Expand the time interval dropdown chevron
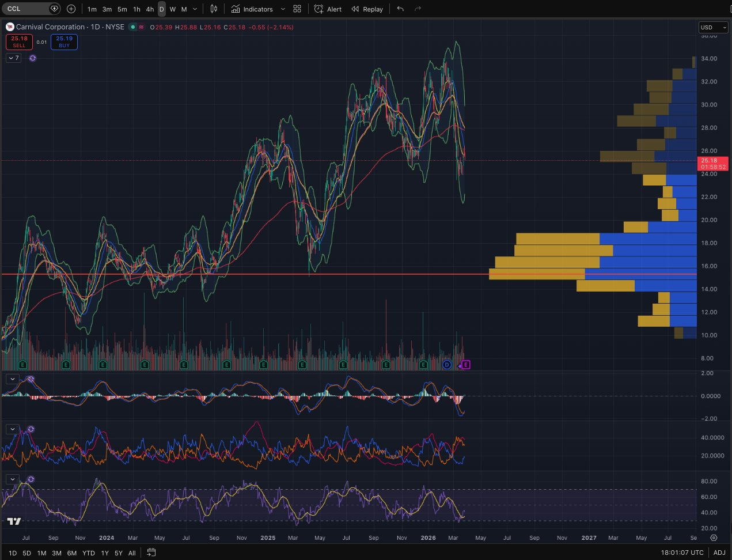Screen dimensions: 732x560 pos(195,9)
